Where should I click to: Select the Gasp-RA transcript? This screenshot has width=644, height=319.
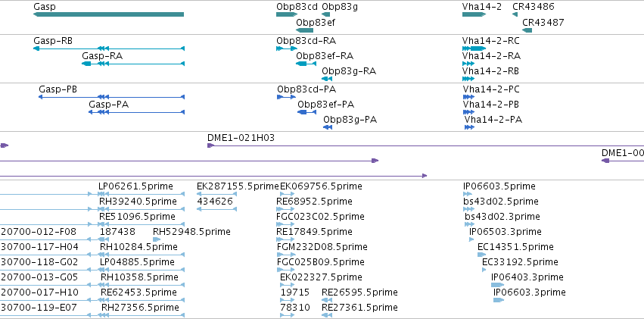click(x=133, y=64)
